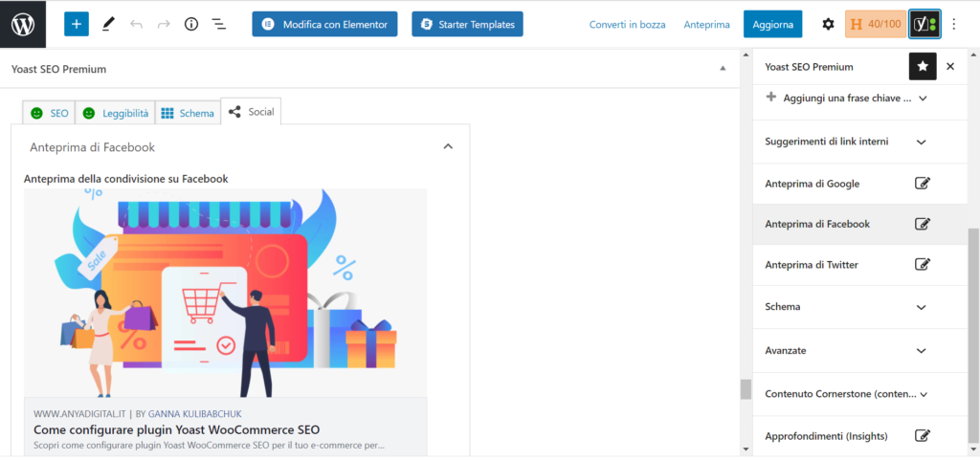Image resolution: width=980 pixels, height=460 pixels.
Task: Open the block inserter plus button
Action: [76, 24]
